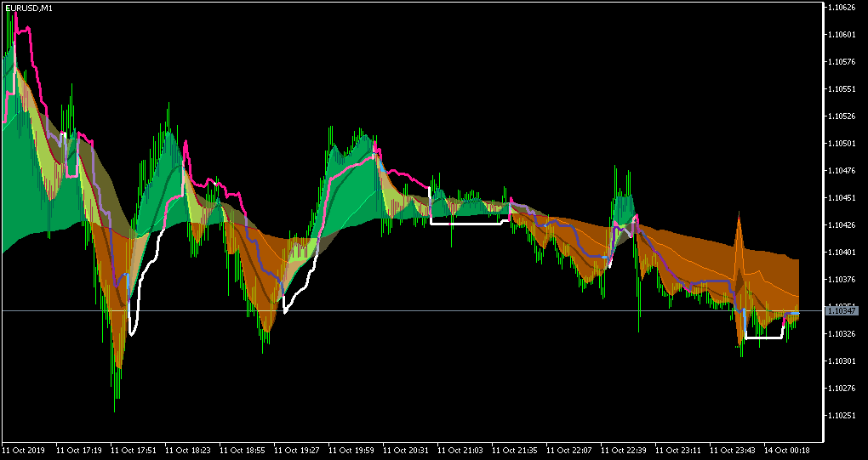Click the 1.10451 price level label

point(842,198)
